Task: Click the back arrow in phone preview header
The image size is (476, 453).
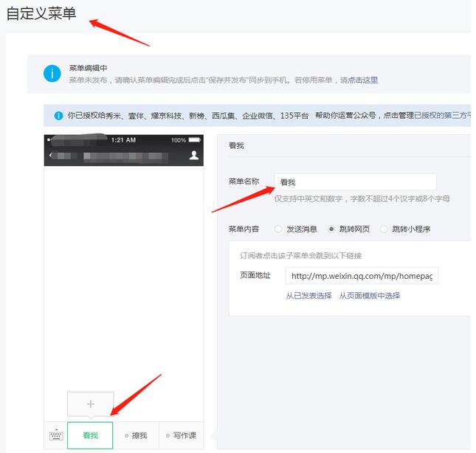Action: tap(51, 156)
